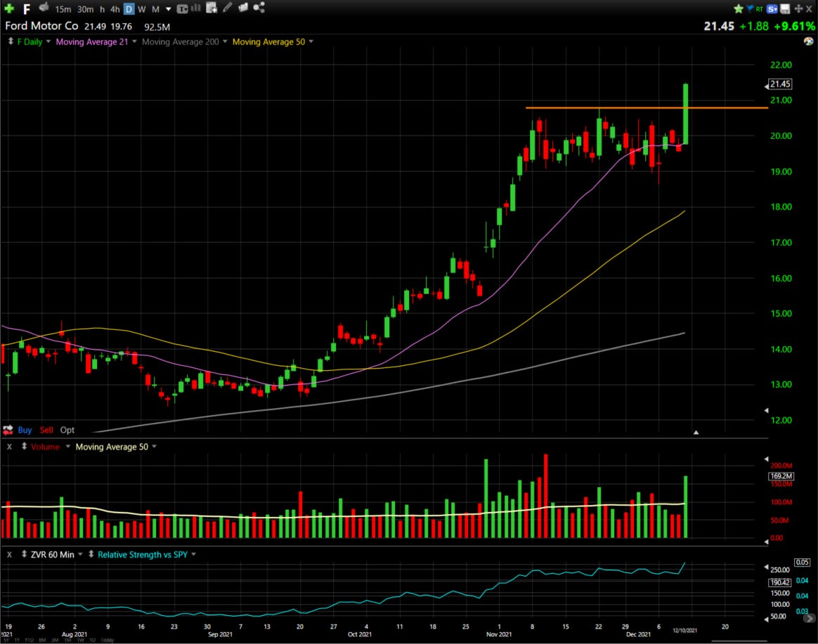Switch to the 30m timeframe
818x644 pixels.
tap(86, 9)
